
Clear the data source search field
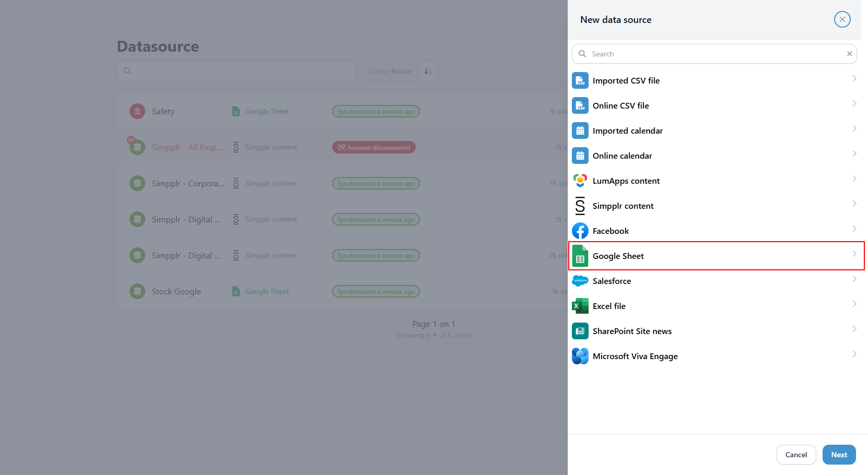click(x=849, y=54)
